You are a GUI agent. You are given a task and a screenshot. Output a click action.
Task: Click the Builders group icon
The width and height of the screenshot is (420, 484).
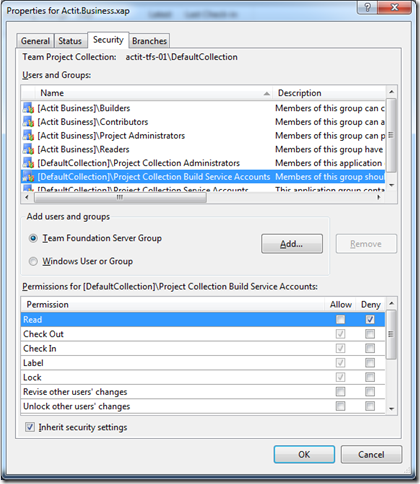point(29,108)
